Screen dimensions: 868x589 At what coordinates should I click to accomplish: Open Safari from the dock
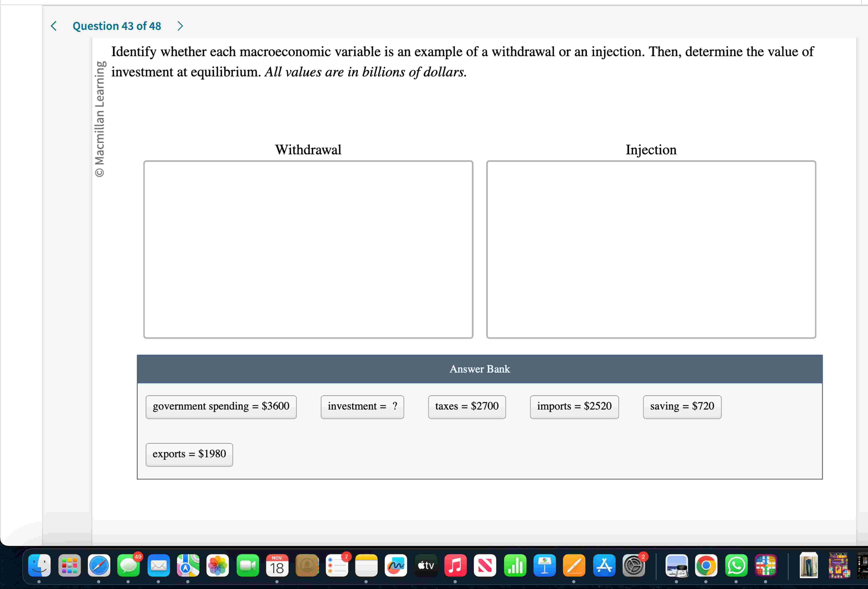98,566
